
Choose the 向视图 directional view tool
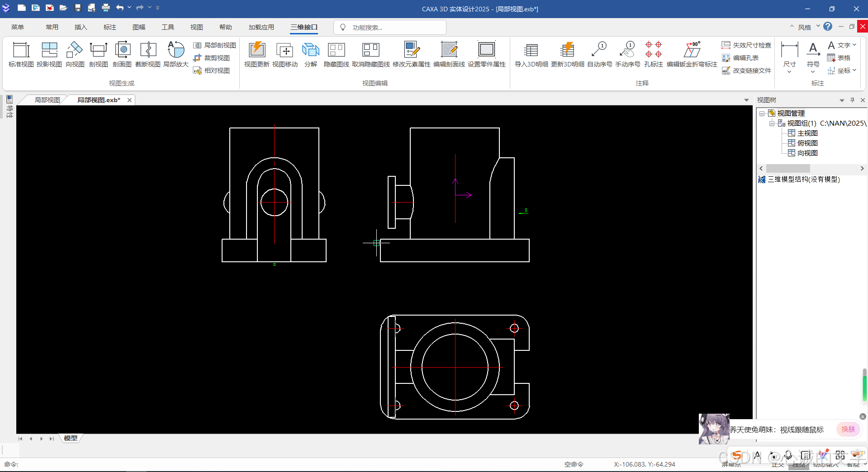coord(75,55)
